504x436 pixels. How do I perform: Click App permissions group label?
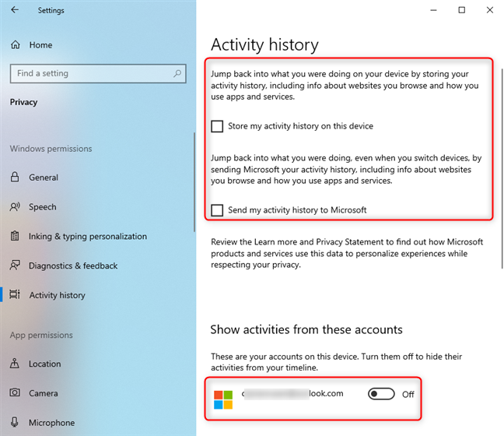pyautogui.click(x=41, y=335)
